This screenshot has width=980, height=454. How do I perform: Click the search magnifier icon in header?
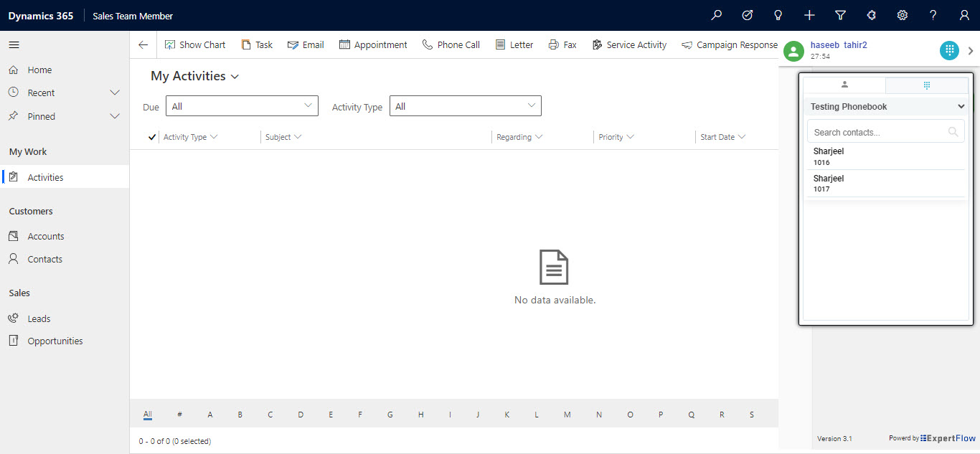point(716,15)
